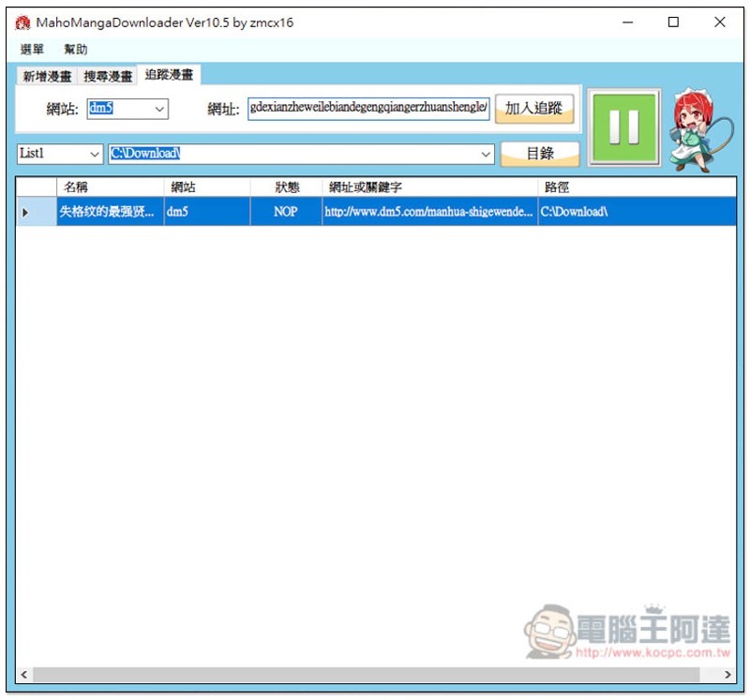Image resolution: width=750 pixels, height=700 pixels.
Task: Click the horizontal scrollbar left arrow
Action: pyautogui.click(x=24, y=675)
